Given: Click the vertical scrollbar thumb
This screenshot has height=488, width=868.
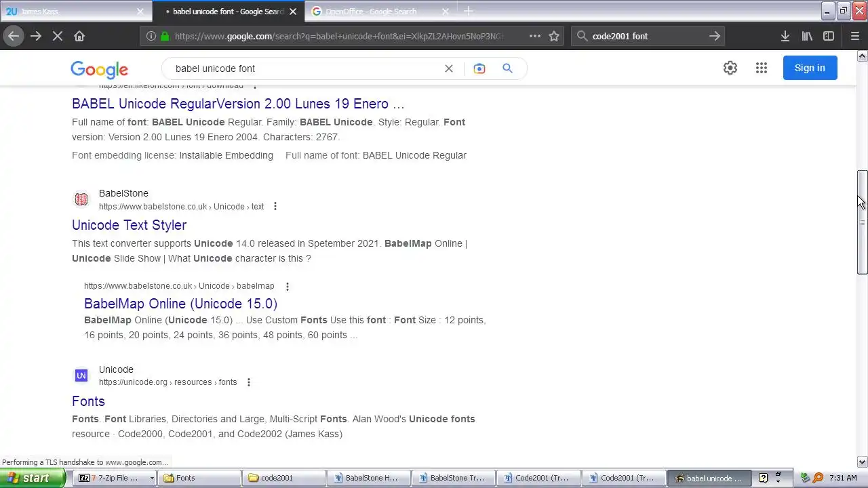Looking at the screenshot, I should [x=862, y=222].
